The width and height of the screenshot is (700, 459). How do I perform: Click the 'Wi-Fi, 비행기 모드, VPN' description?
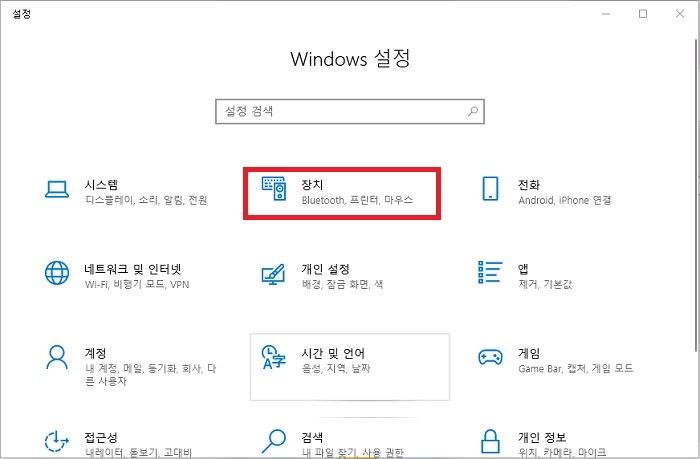coord(137,284)
